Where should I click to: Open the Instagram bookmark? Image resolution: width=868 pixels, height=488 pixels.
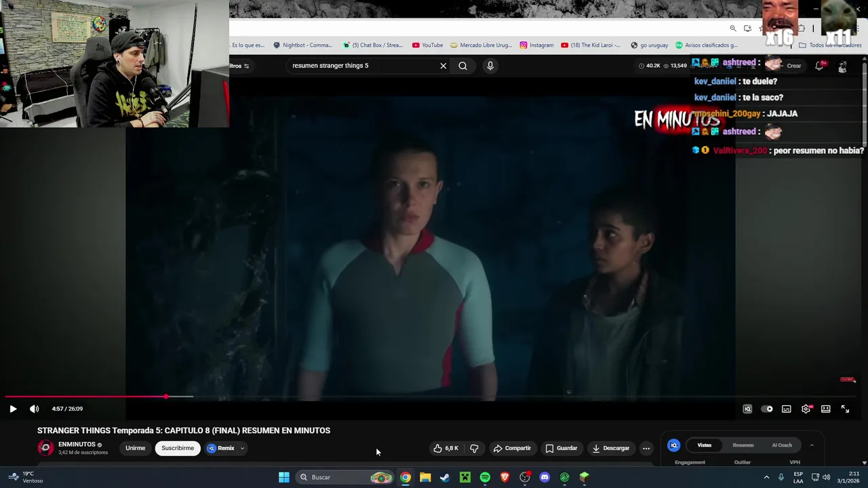536,45
